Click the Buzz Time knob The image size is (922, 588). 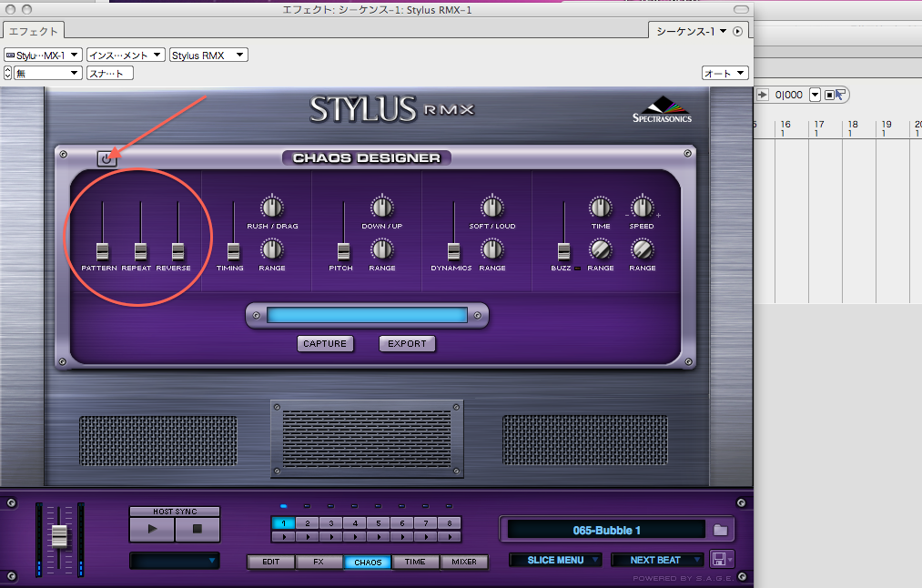pos(600,207)
